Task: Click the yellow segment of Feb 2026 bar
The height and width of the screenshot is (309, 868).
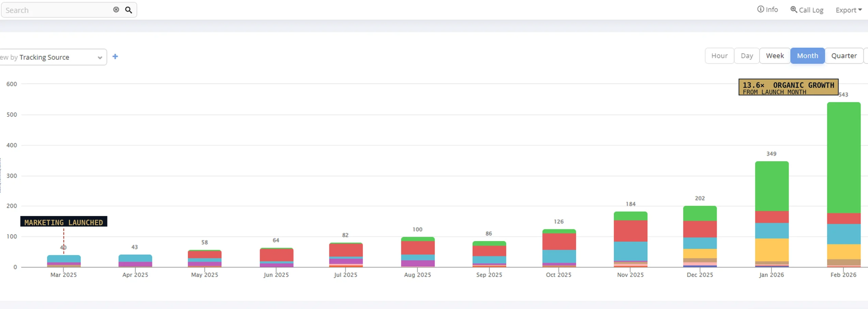Action: (844, 252)
